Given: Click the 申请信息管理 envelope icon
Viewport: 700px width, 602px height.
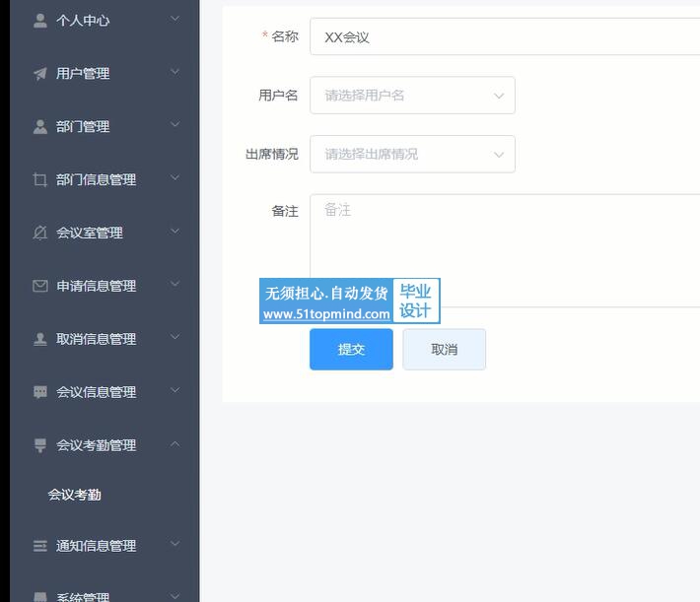Looking at the screenshot, I should [40, 286].
